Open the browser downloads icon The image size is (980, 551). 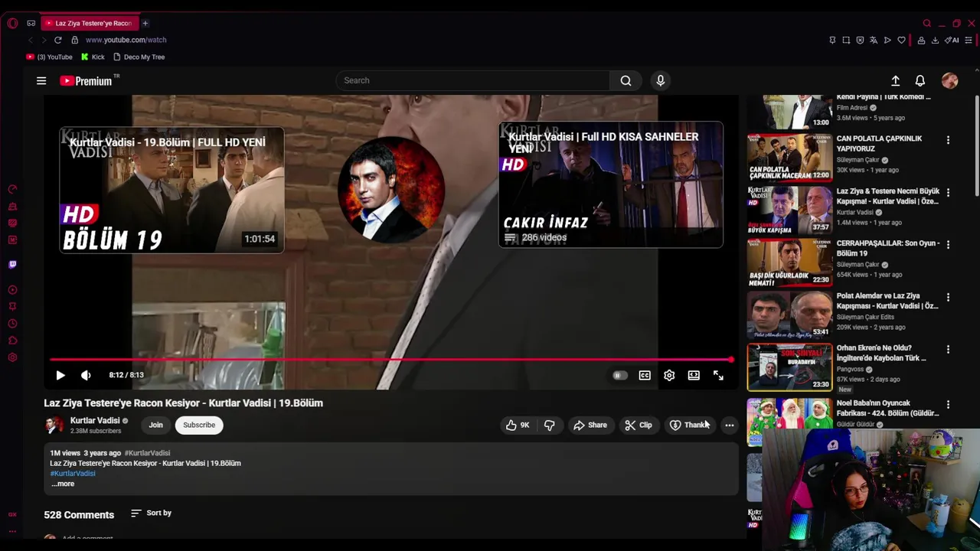pos(935,40)
